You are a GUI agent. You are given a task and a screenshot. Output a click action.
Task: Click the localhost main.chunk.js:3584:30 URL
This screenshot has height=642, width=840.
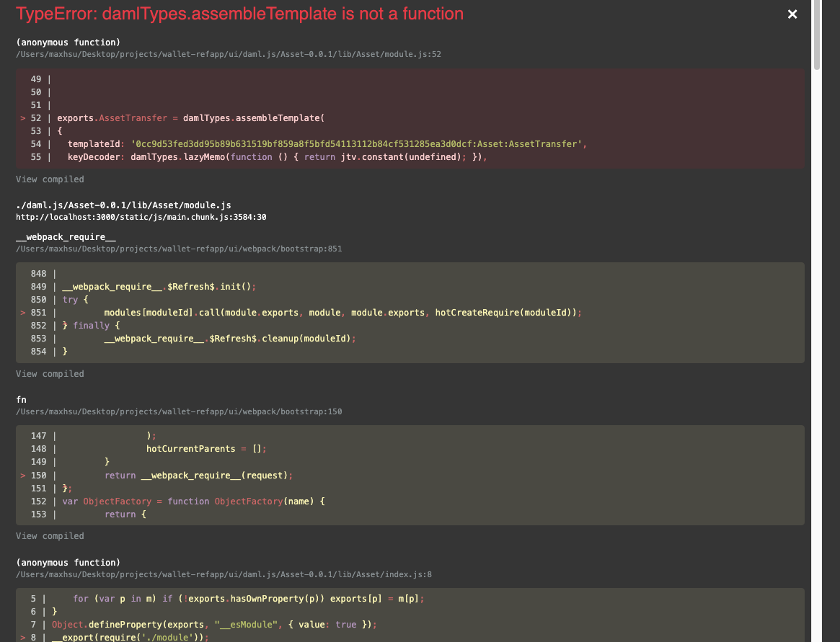tap(141, 217)
